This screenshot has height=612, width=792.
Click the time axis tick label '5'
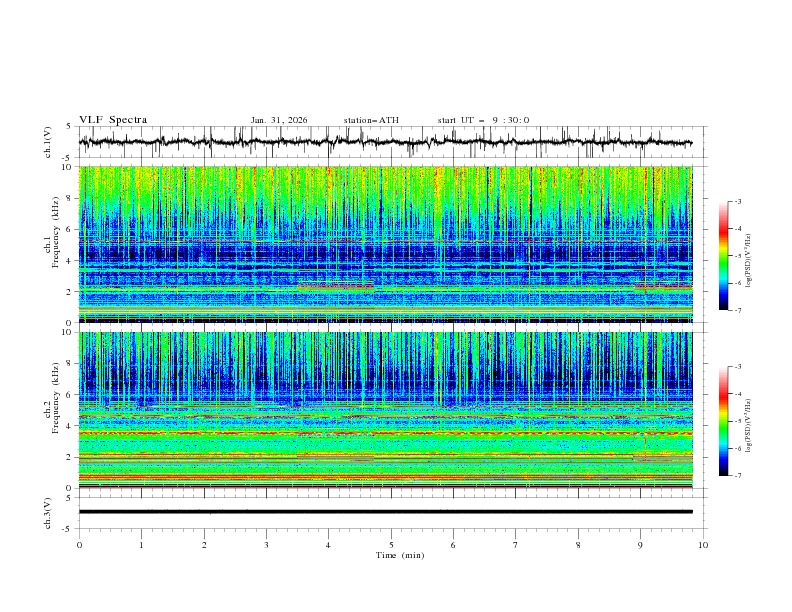coord(391,545)
